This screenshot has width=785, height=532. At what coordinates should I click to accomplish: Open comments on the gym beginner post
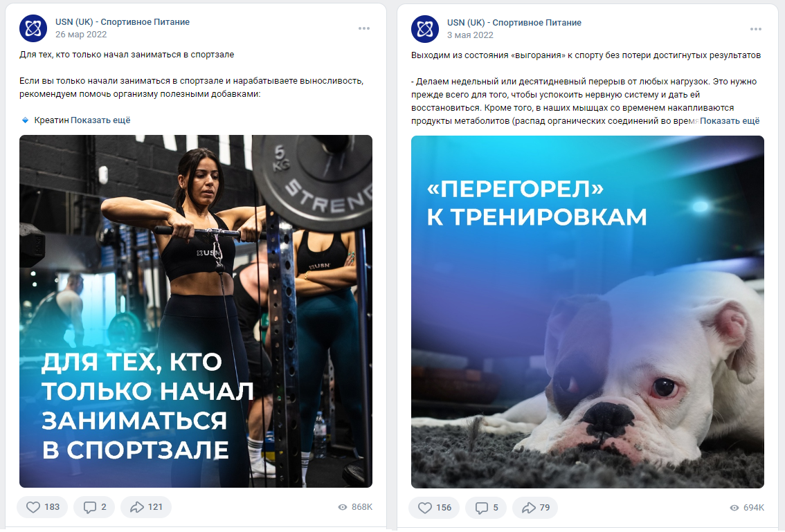(x=94, y=507)
